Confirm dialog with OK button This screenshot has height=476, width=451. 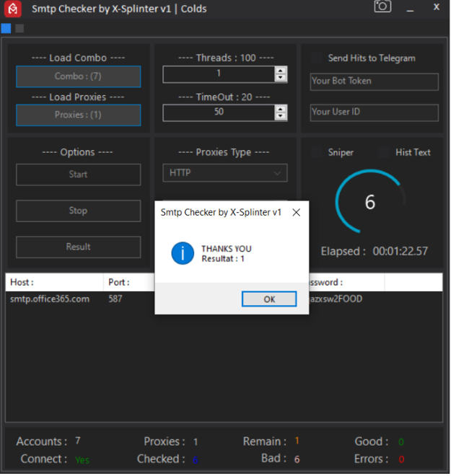click(269, 299)
